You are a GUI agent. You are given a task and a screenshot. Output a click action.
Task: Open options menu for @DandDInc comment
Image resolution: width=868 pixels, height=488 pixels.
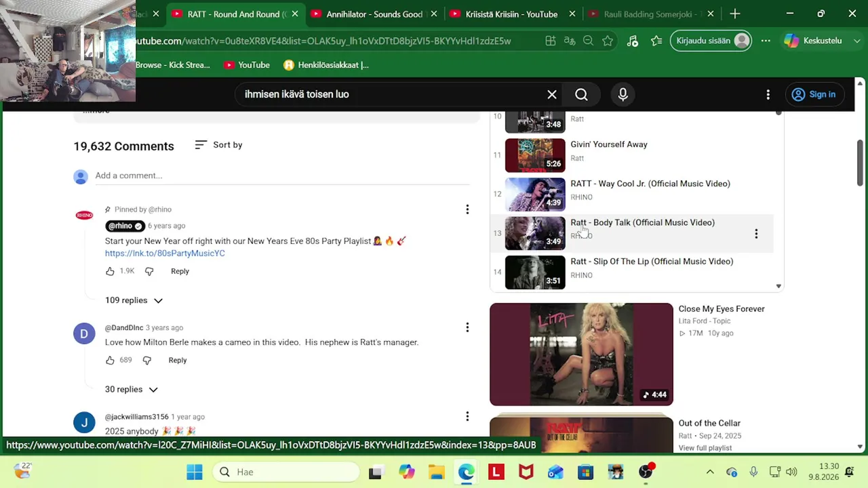coord(467,327)
